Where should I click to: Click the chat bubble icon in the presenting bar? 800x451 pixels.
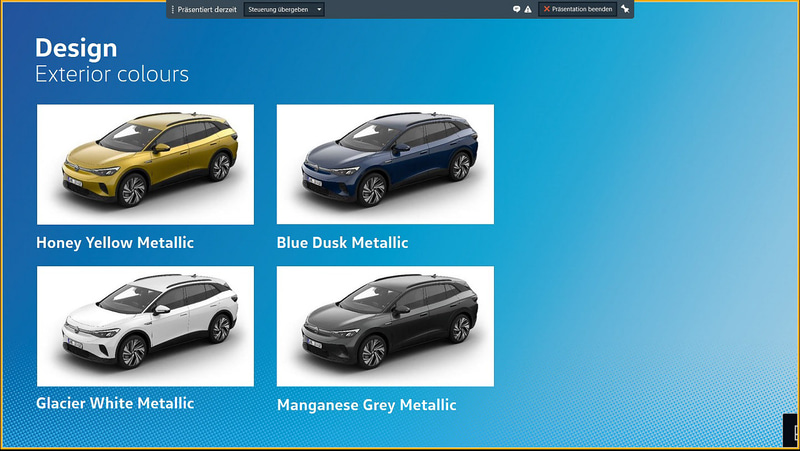click(x=516, y=9)
